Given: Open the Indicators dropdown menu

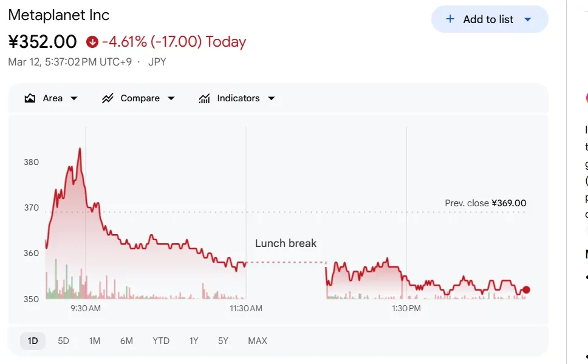Looking at the screenshot, I should pos(271,98).
